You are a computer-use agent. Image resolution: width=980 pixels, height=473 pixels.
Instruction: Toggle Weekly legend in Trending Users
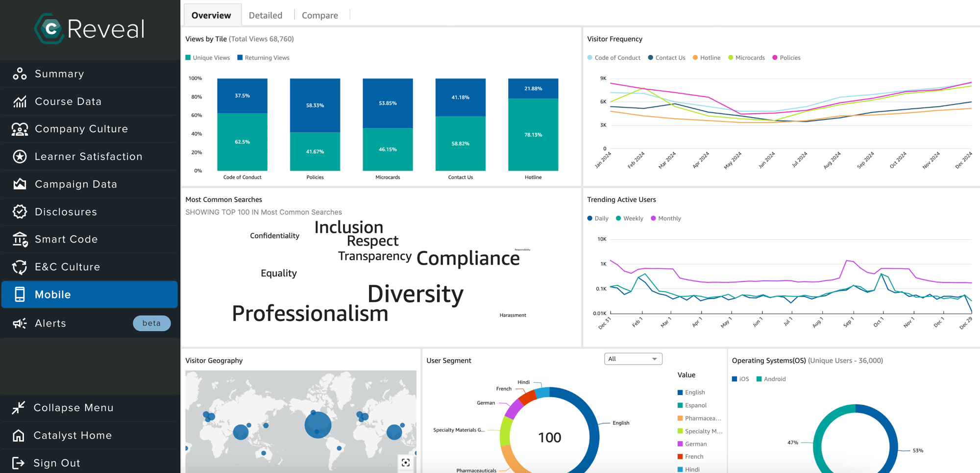coord(630,219)
